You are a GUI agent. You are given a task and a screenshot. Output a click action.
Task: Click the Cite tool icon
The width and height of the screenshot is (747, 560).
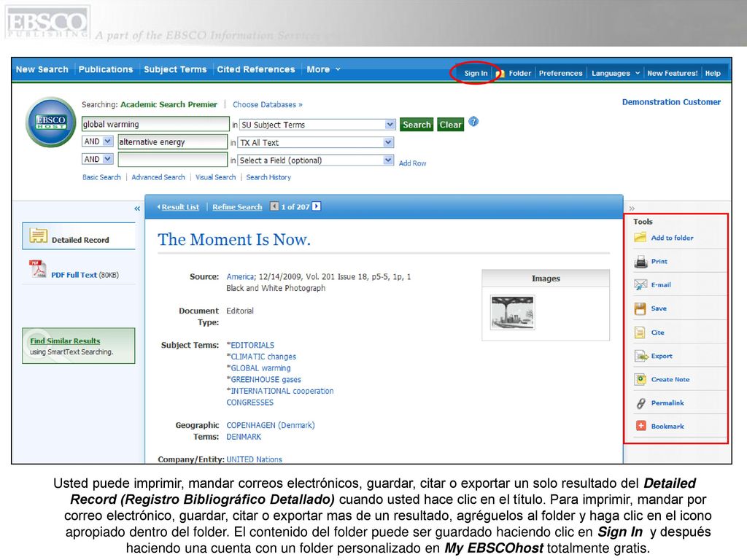[640, 332]
